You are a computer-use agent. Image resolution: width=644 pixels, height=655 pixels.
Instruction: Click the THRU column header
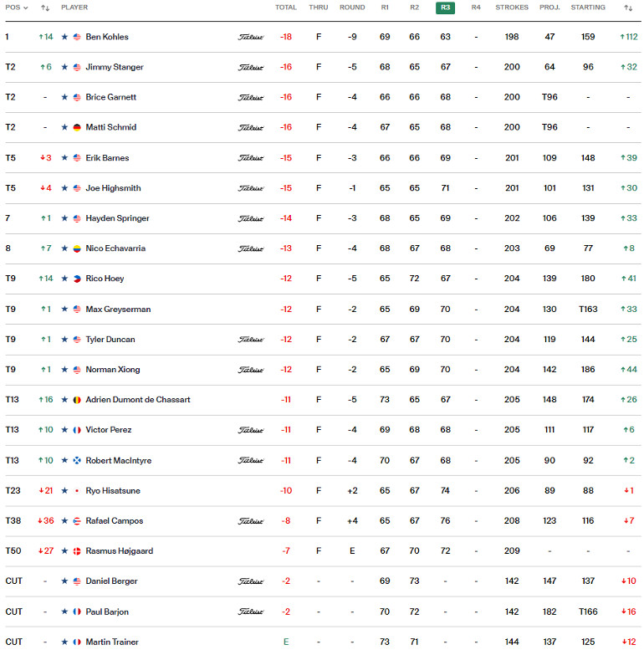coord(319,8)
